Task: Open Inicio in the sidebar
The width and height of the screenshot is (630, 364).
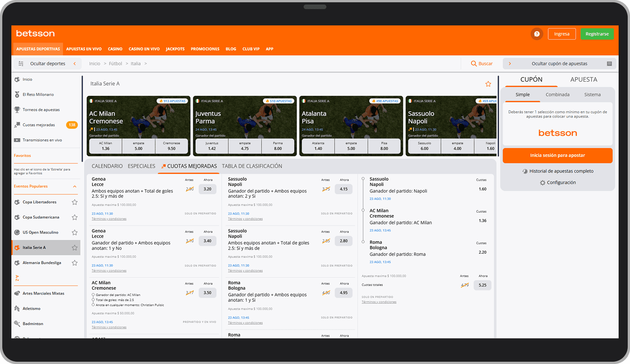Action: coord(27,79)
